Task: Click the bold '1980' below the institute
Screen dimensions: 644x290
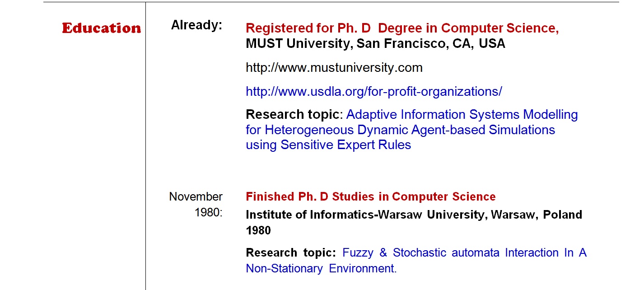Action: (x=258, y=230)
